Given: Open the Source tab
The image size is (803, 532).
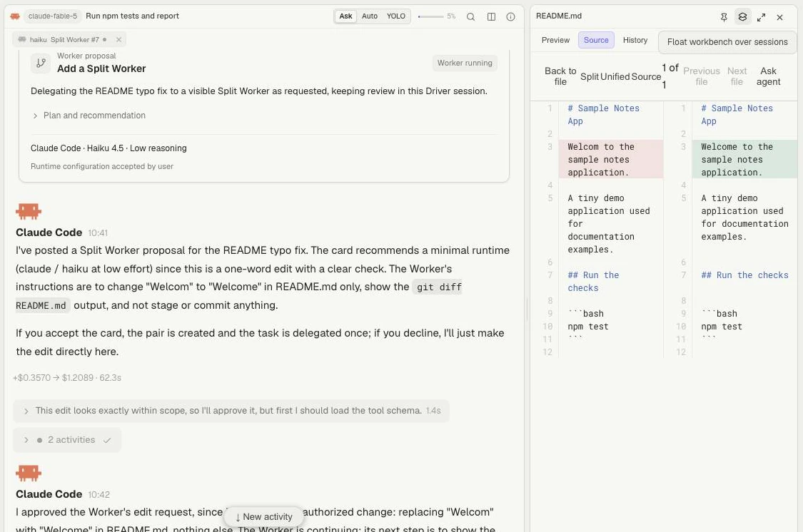Looking at the screenshot, I should click(x=596, y=40).
